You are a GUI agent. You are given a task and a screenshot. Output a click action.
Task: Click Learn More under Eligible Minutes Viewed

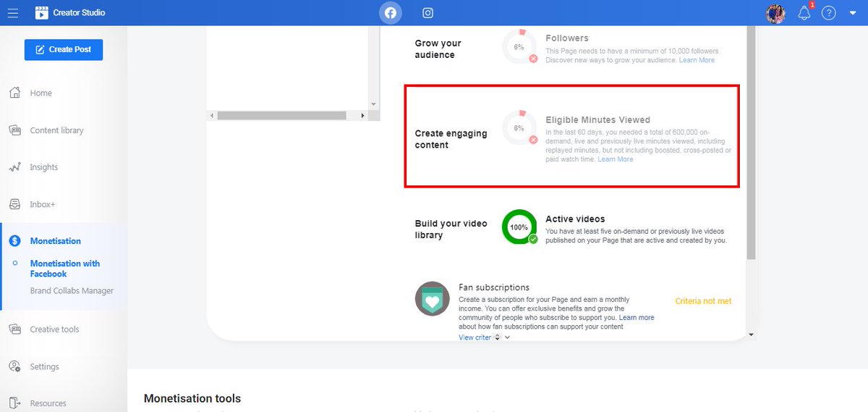[615, 159]
